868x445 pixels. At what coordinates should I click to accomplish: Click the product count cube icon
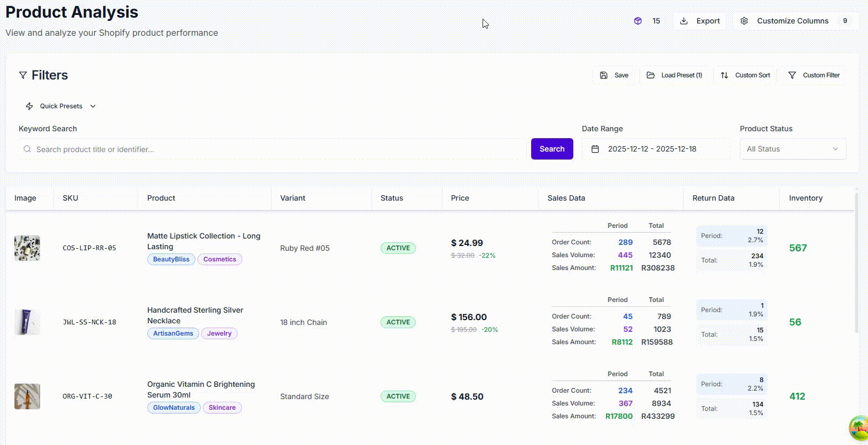coord(637,21)
